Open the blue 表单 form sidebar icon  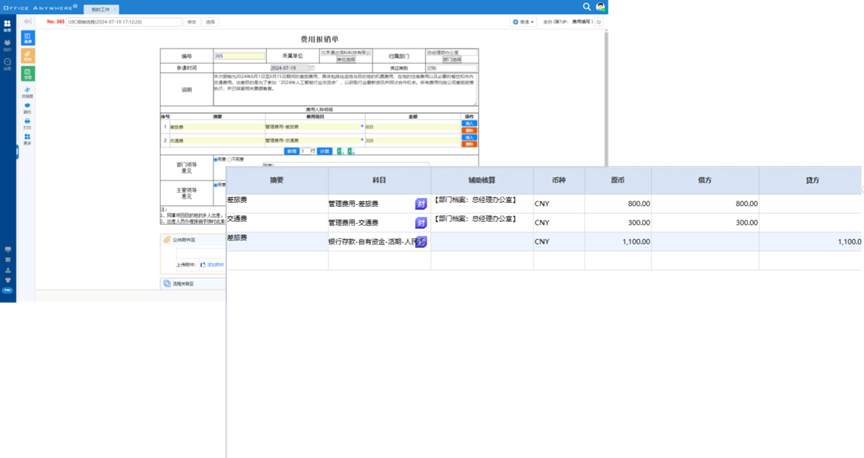click(x=27, y=38)
